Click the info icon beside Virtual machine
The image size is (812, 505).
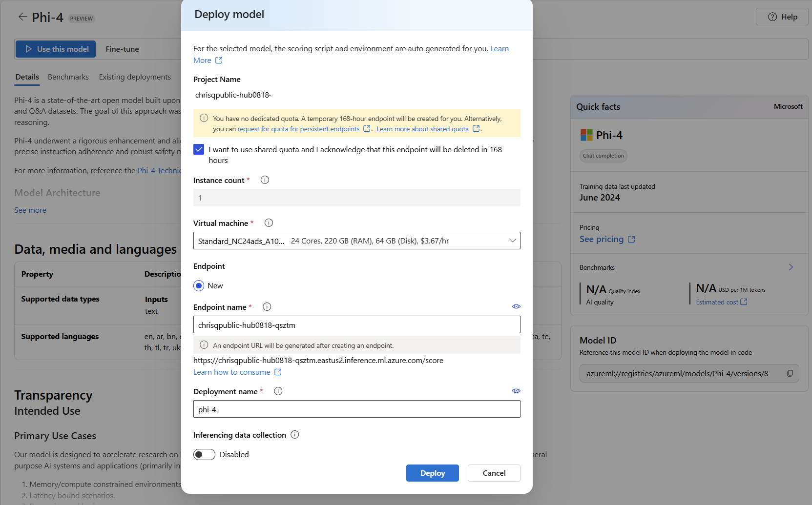[269, 222]
